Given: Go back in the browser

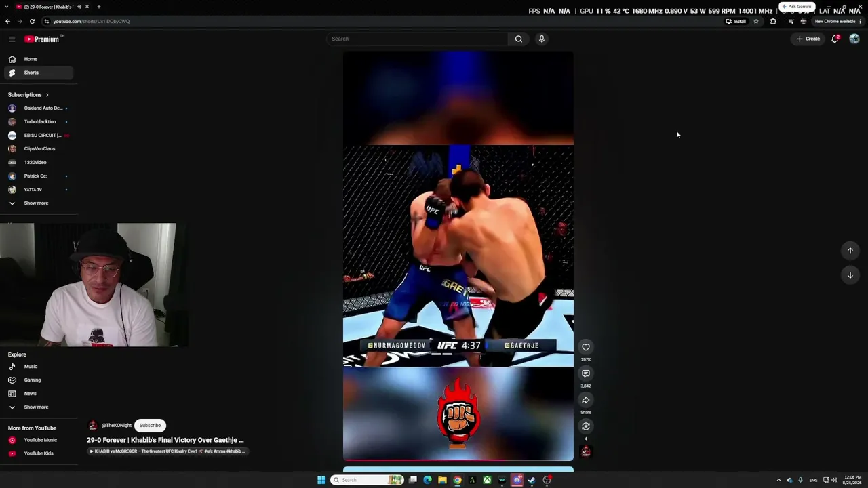Looking at the screenshot, I should [x=7, y=21].
